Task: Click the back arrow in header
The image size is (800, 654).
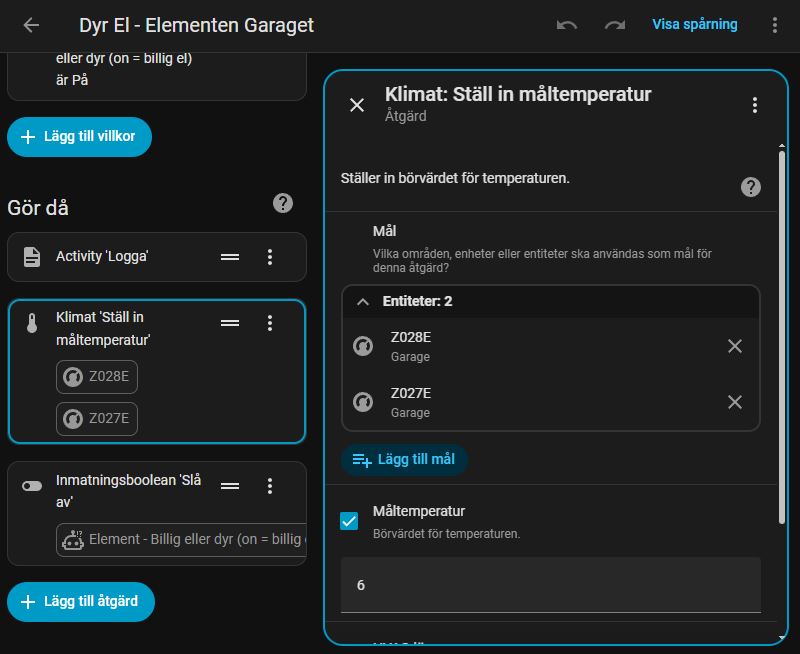Action: point(32,25)
